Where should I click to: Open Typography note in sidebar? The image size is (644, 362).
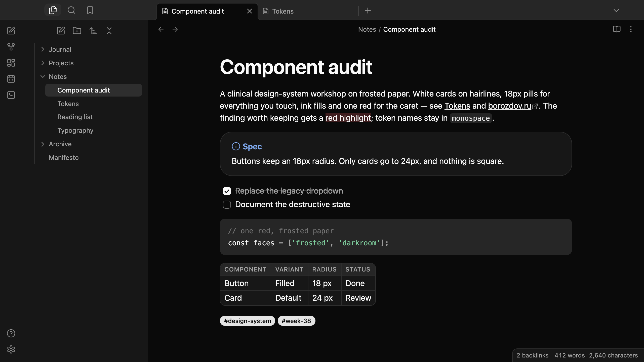point(94,130)
